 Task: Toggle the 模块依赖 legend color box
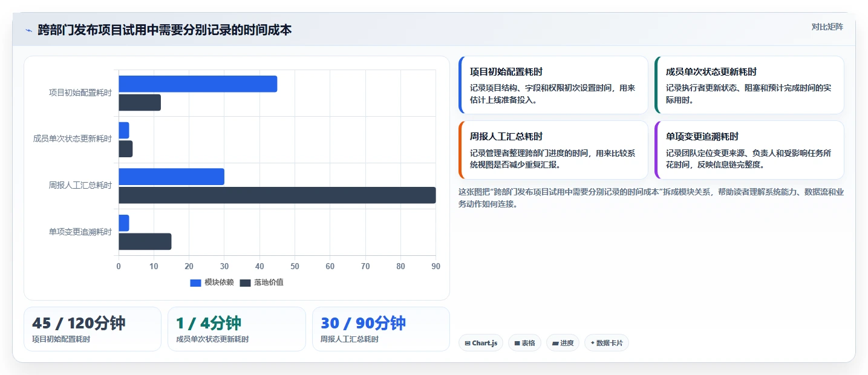click(195, 282)
